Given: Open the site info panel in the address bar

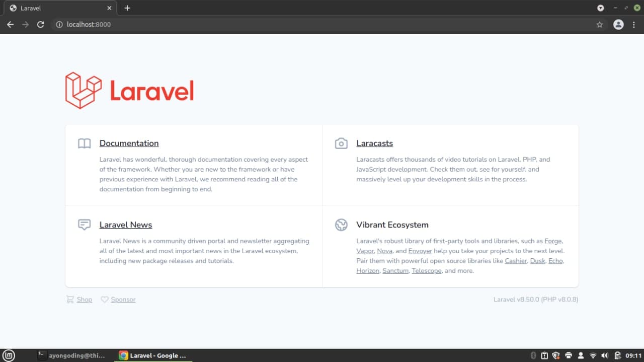Looking at the screenshot, I should pos(59,24).
